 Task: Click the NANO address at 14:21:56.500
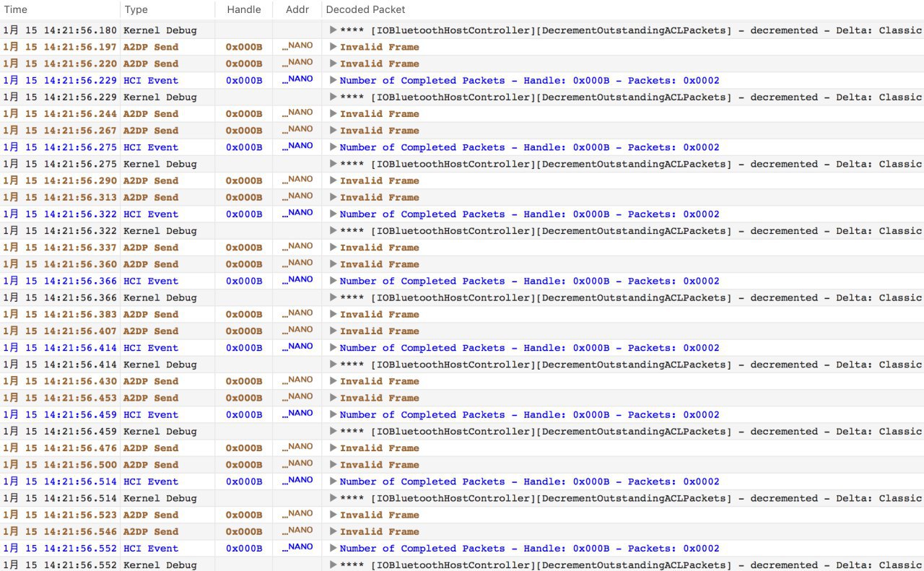(297, 463)
